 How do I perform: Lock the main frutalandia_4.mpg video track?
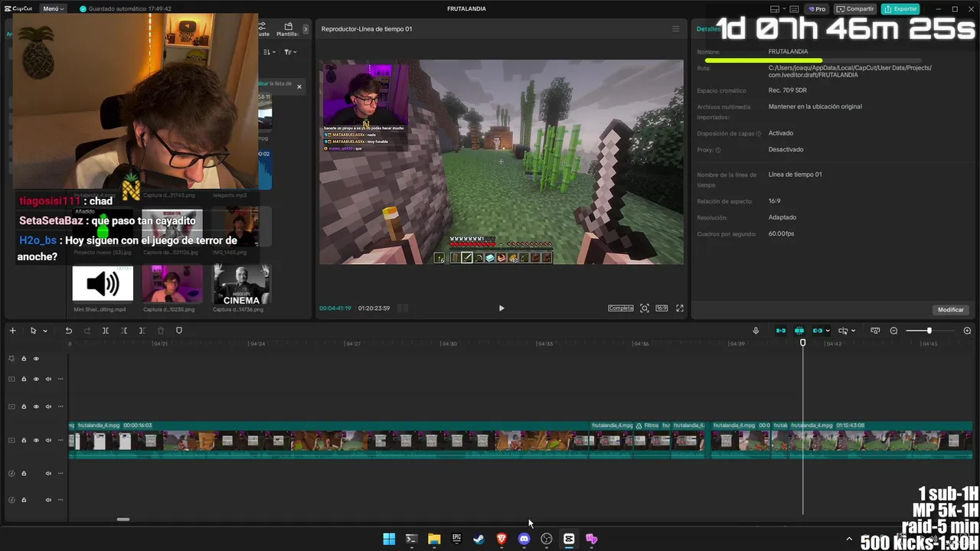point(24,441)
